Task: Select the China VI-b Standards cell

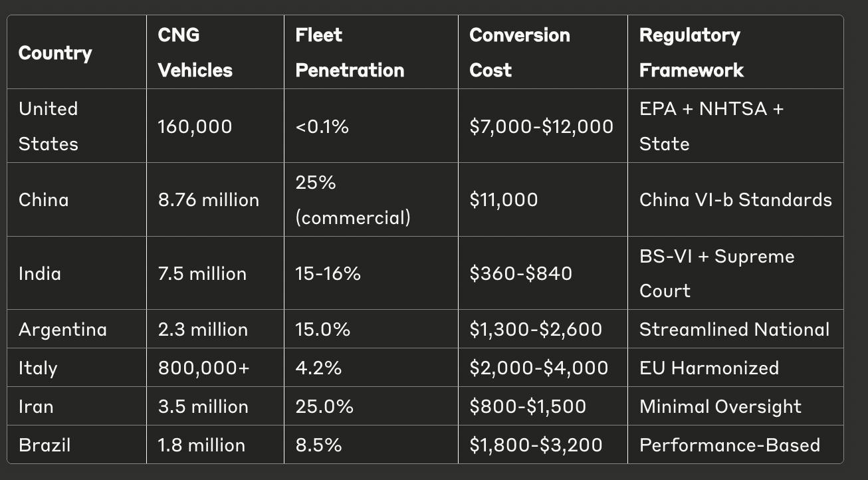Action: coord(736,200)
